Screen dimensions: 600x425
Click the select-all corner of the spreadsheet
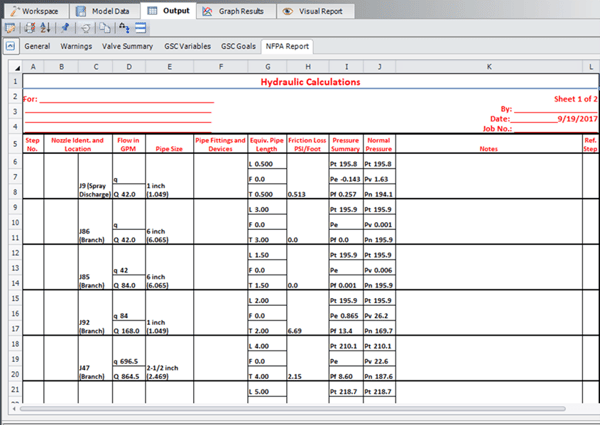tap(15, 67)
